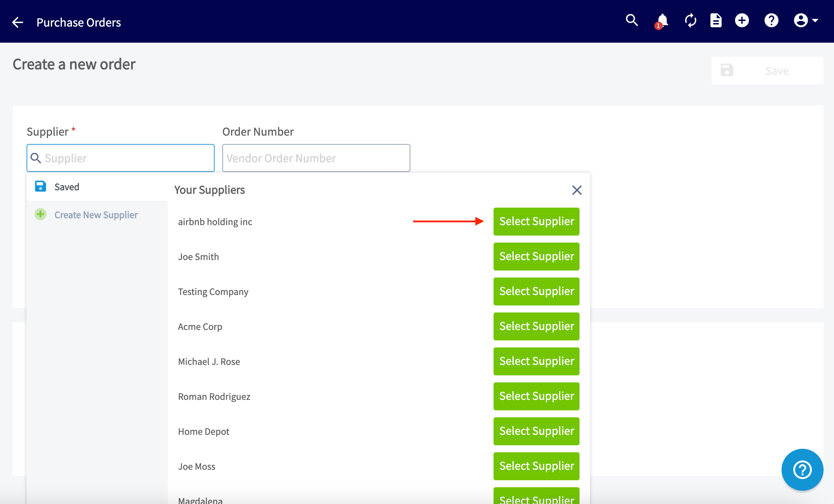Click the Testing Company supplier name
The width and height of the screenshot is (834, 504).
coord(213,292)
